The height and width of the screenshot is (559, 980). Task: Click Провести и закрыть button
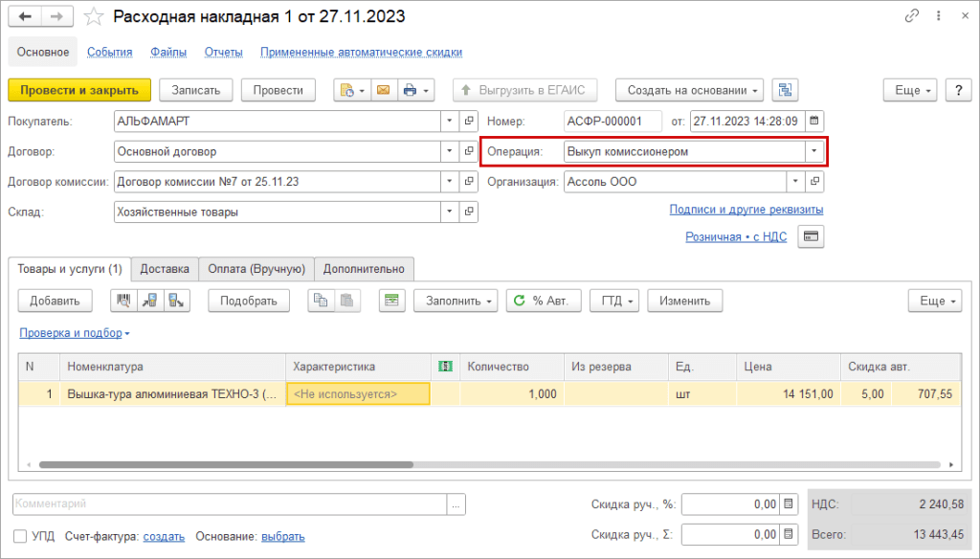coord(79,90)
